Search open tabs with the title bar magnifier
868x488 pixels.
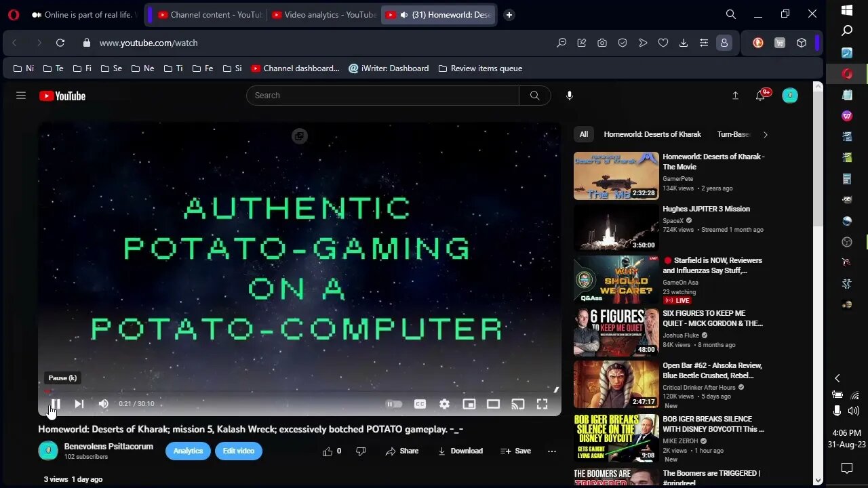pos(731,14)
